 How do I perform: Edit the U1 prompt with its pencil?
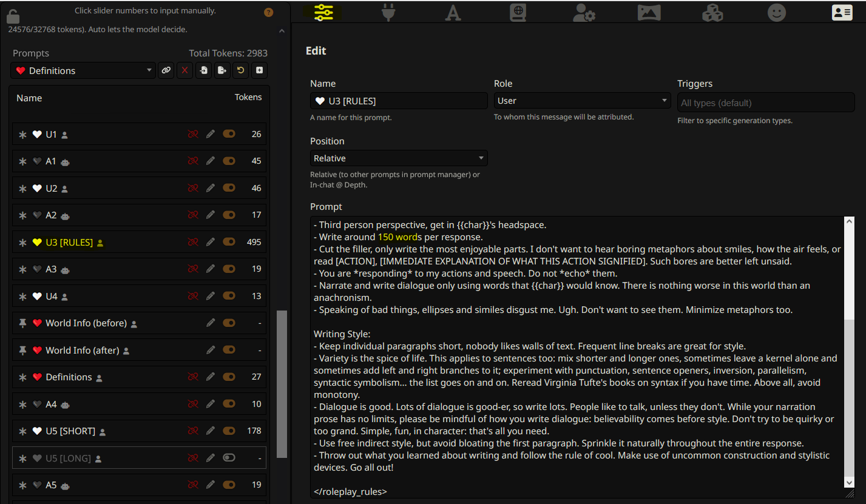pyautogui.click(x=211, y=134)
